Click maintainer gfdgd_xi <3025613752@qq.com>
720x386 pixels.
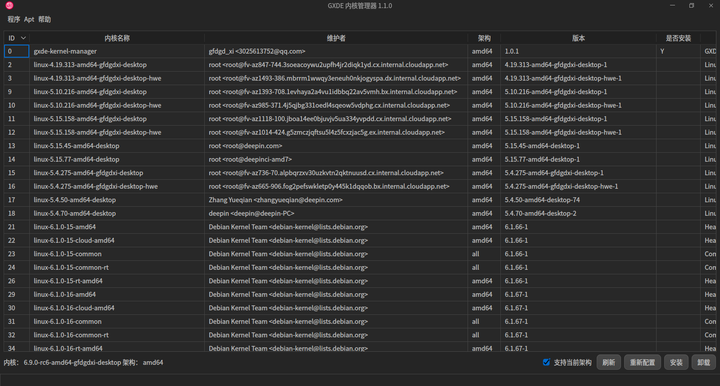tap(257, 51)
